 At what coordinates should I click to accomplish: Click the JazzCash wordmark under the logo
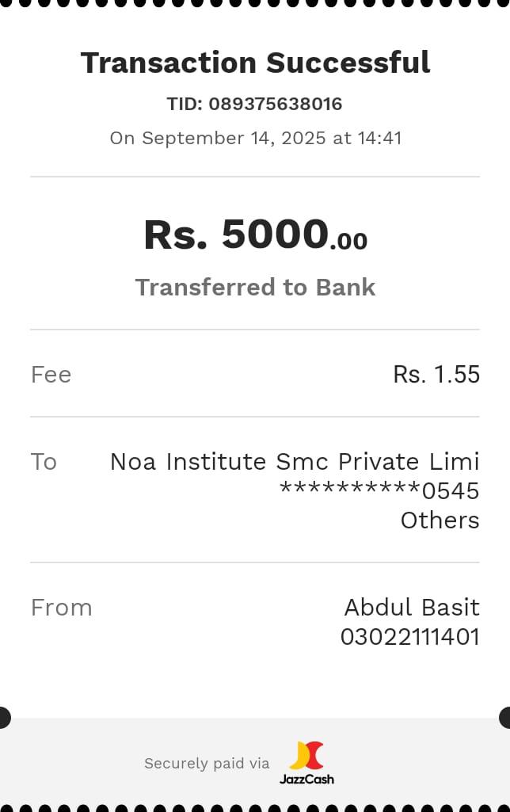click(x=306, y=779)
